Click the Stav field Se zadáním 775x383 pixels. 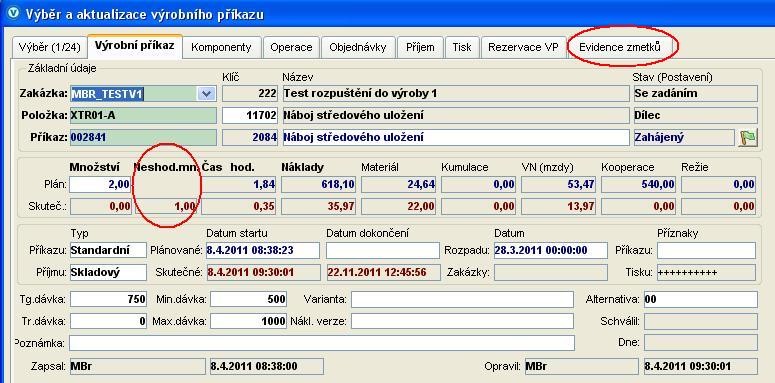tap(695, 94)
